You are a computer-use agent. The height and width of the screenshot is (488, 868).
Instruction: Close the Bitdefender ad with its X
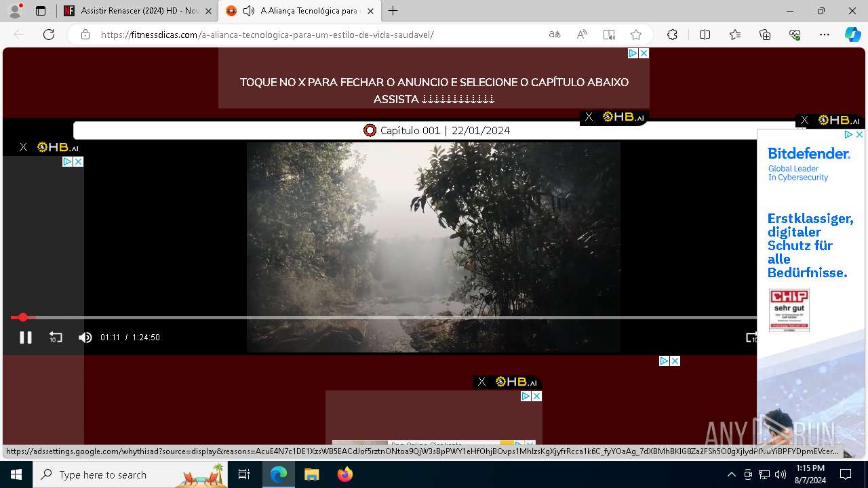(x=859, y=135)
